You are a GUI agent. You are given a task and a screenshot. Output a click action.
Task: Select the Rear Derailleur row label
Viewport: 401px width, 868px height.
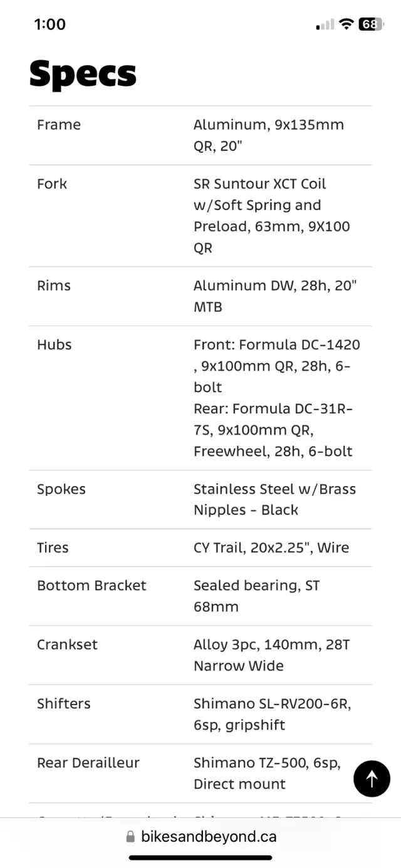[88, 763]
